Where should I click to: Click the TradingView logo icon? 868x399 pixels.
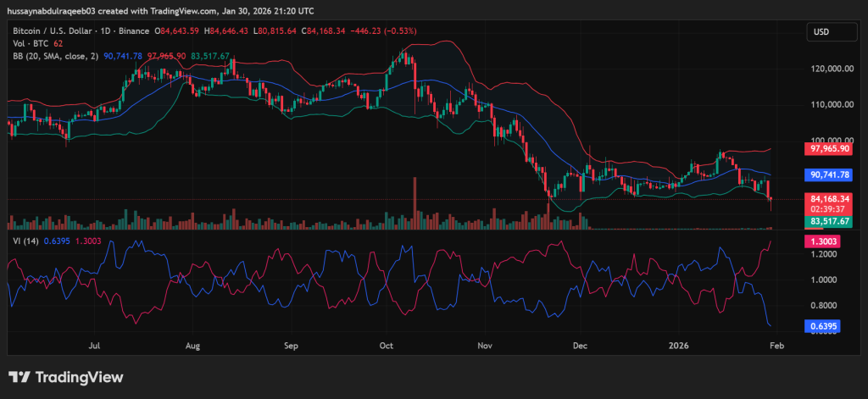click(20, 377)
